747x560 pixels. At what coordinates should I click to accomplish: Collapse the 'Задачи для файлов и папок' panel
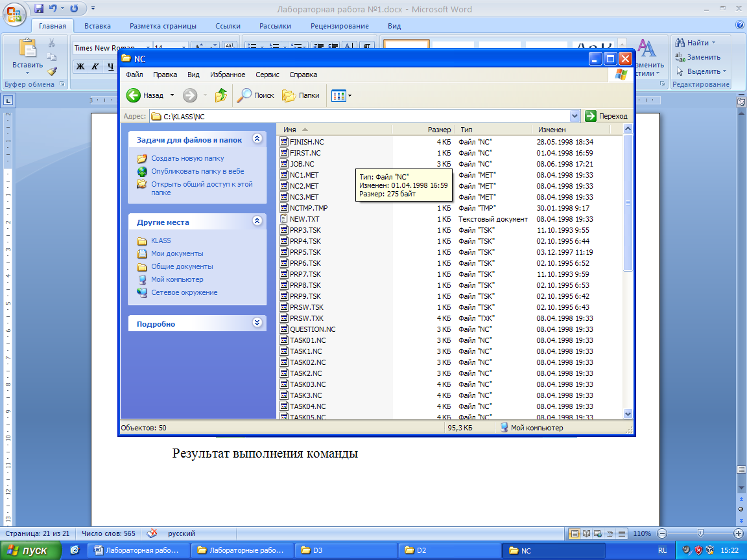tap(257, 139)
